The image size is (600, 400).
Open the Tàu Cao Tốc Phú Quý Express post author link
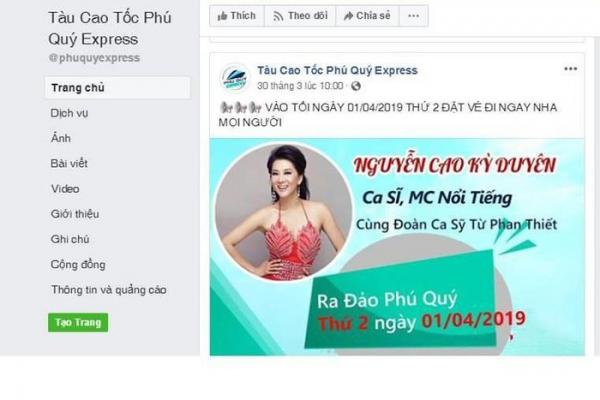(337, 70)
